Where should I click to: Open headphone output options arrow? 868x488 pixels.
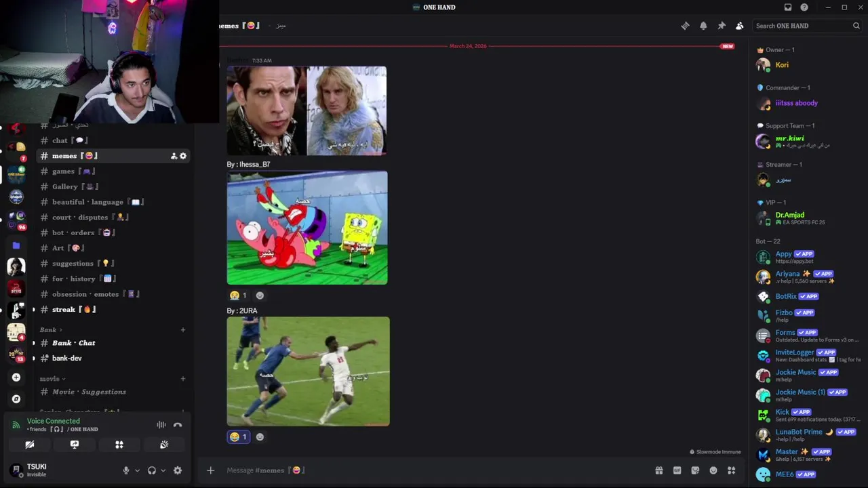click(x=163, y=470)
